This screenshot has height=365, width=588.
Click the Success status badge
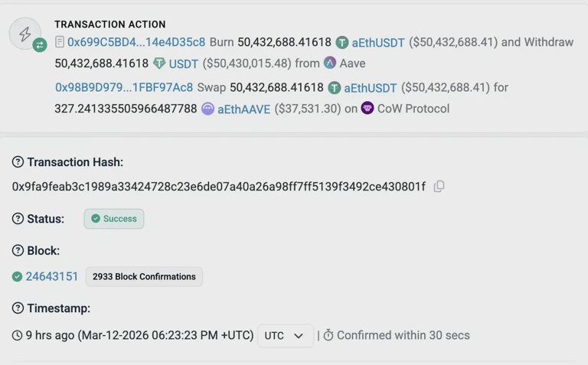pos(114,219)
